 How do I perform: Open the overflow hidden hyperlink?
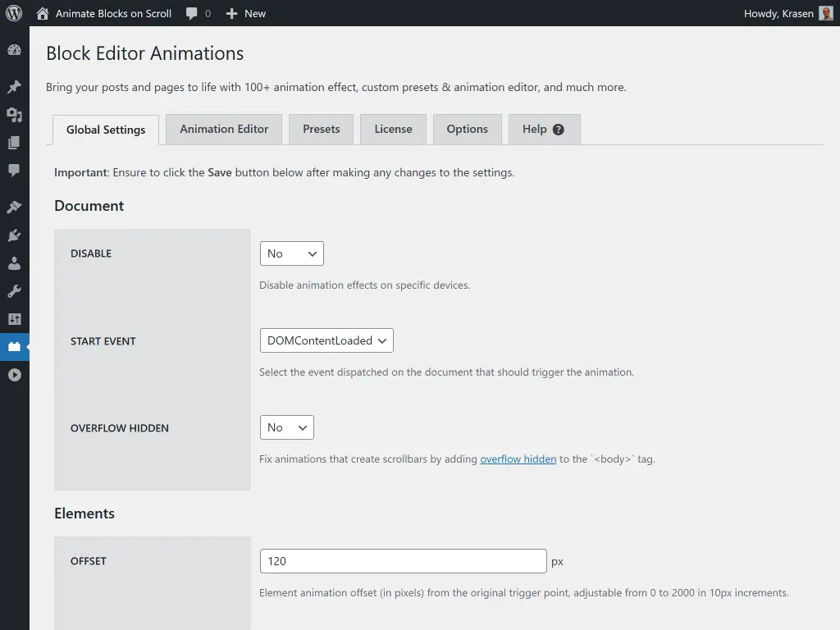click(518, 459)
